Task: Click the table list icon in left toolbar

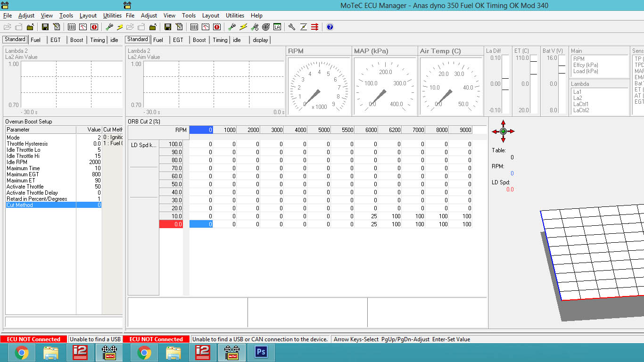Action: click(72, 27)
